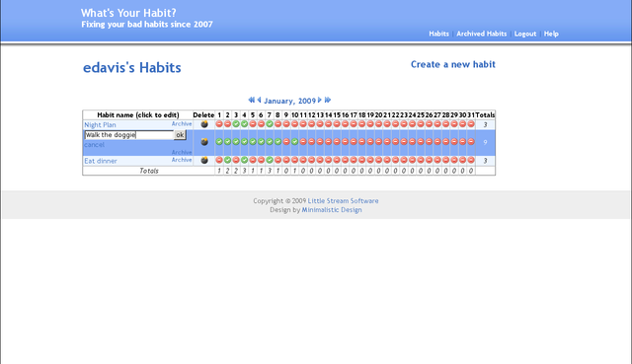
Task: Jump forward a year with double-right arrow
Action: coord(328,100)
